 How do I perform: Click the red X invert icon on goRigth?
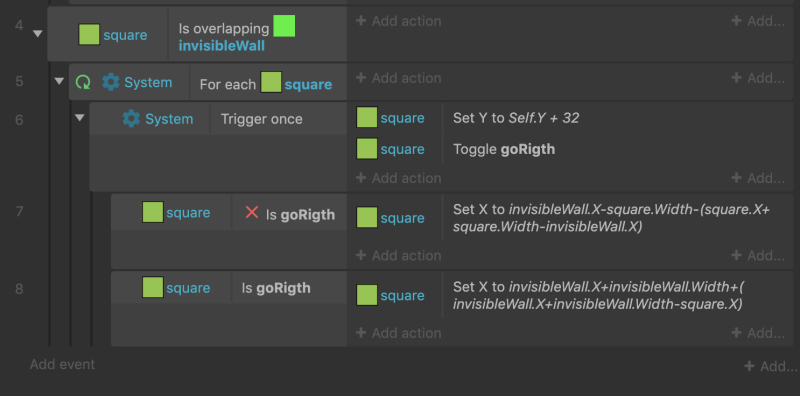[252, 213]
